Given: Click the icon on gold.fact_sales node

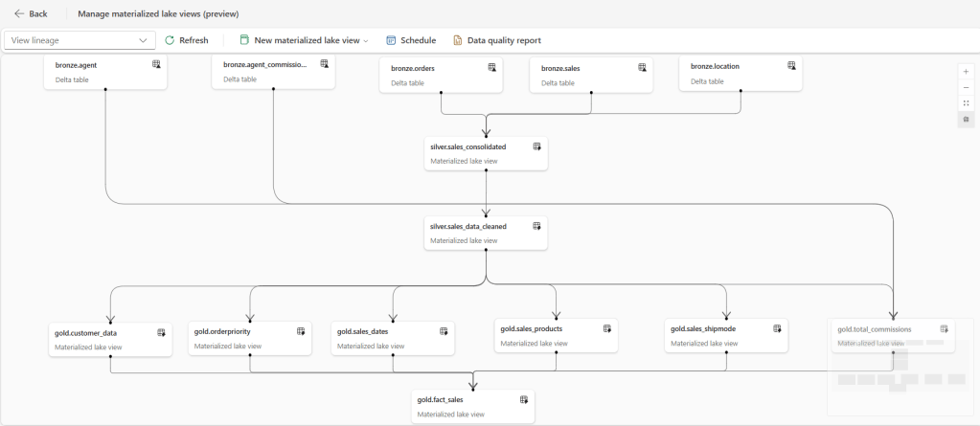Looking at the screenshot, I should point(524,399).
